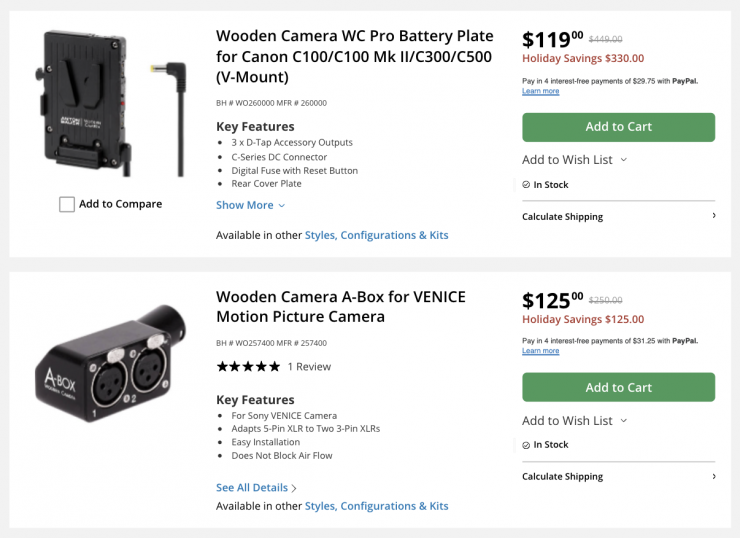Check the Add to Compare checkbox
740x538 pixels.
point(67,204)
